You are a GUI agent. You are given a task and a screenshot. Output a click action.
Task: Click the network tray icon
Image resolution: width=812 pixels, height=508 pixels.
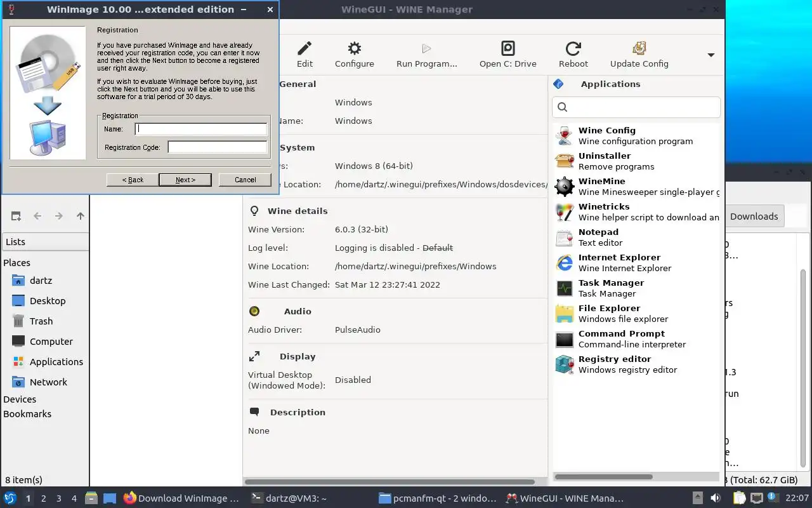756,498
